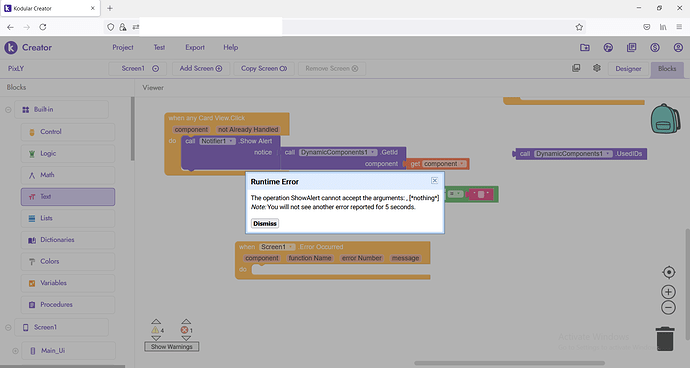Open the Notifier1 dropdown in the block
The width and height of the screenshot is (690, 368).
pyautogui.click(x=218, y=141)
